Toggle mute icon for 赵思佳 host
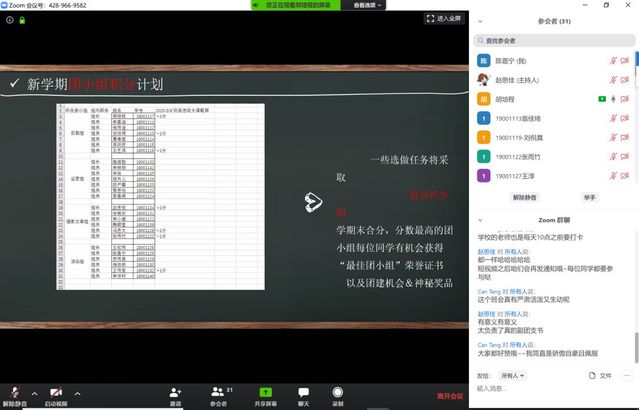Image resolution: width=639 pixels, height=410 pixels. (613, 80)
